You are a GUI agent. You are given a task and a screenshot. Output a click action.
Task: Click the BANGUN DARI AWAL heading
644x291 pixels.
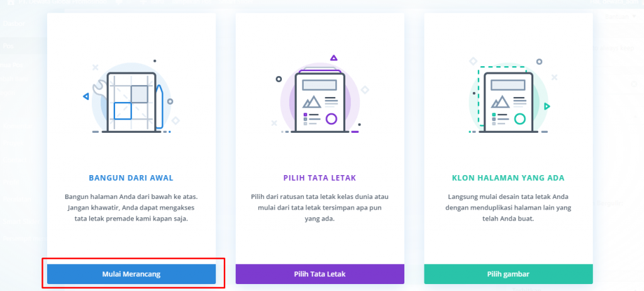pos(131,178)
